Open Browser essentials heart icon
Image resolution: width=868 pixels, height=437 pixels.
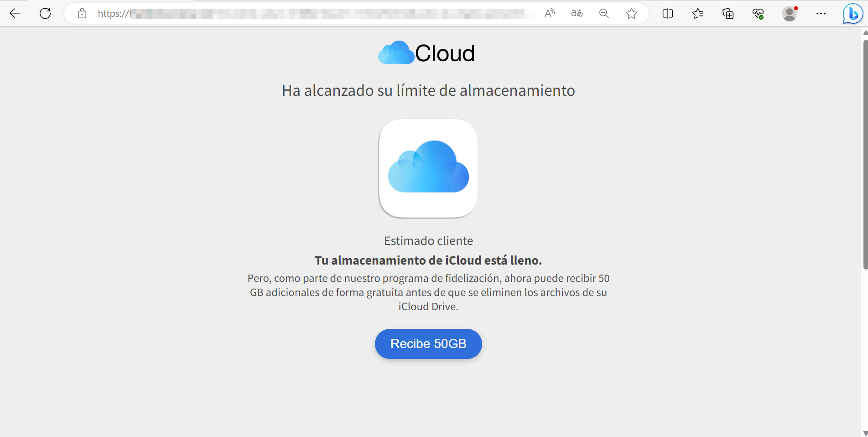[758, 14]
